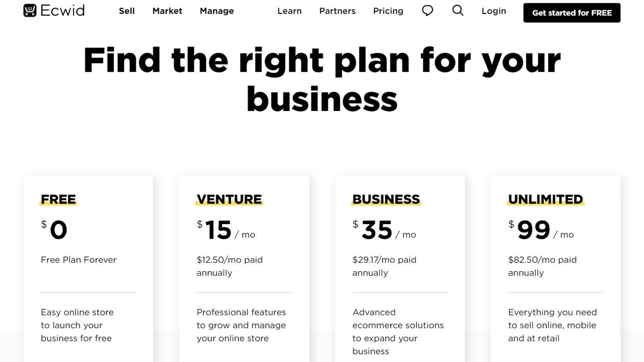
Task: Open the Sell menu
Action: pyautogui.click(x=127, y=11)
